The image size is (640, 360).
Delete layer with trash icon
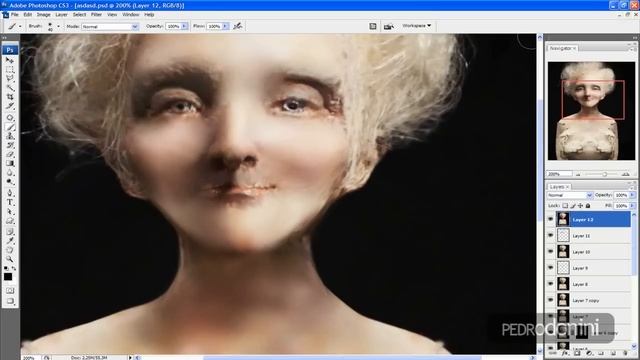625,353
